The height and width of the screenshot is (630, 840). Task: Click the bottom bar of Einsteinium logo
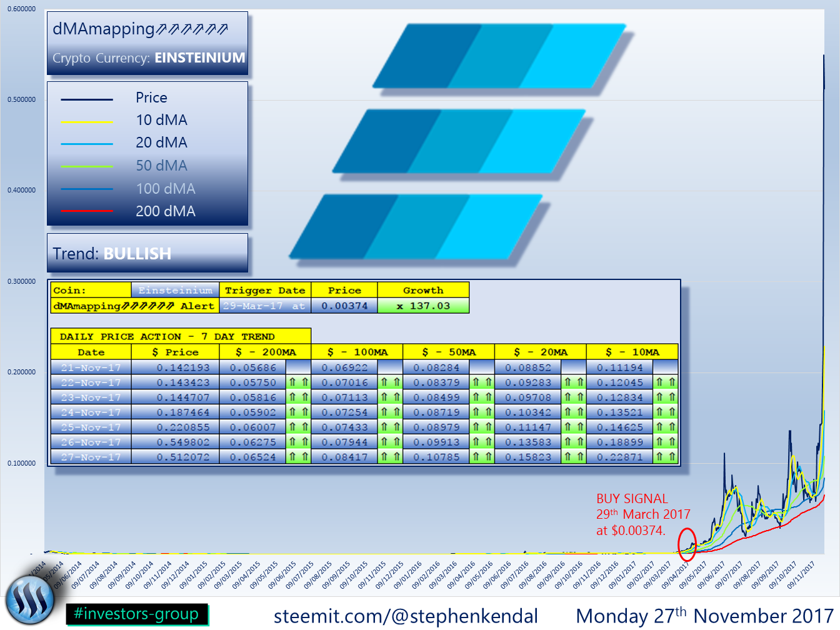coord(416,226)
